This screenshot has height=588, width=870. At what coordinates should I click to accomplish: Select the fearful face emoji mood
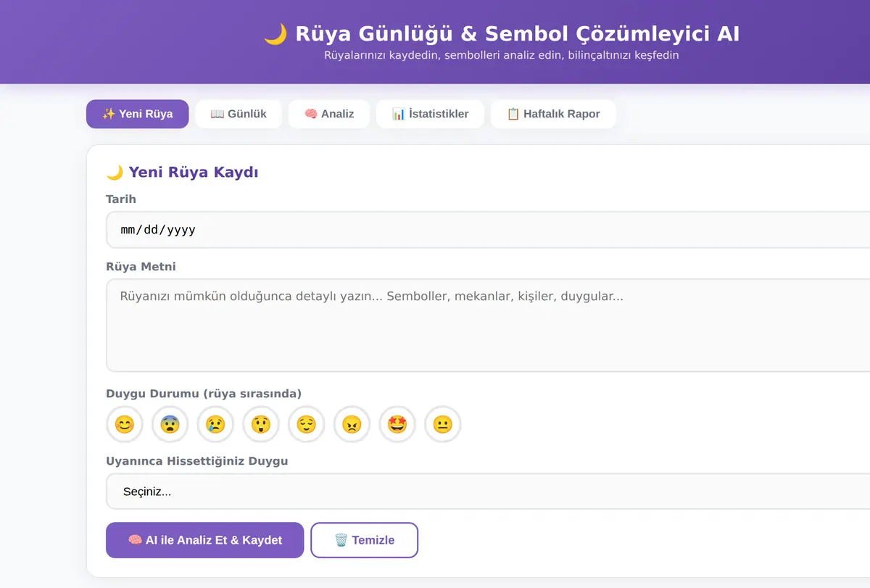pos(170,424)
